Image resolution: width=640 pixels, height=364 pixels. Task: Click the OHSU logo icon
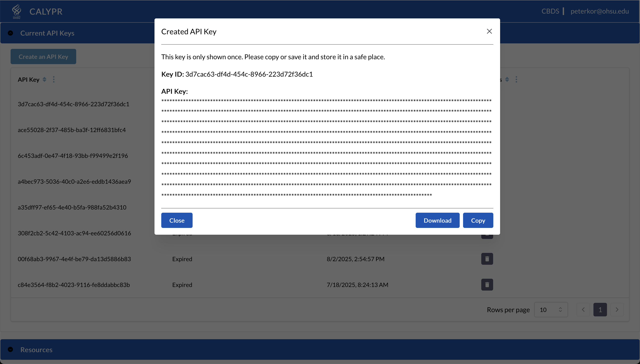click(x=17, y=11)
